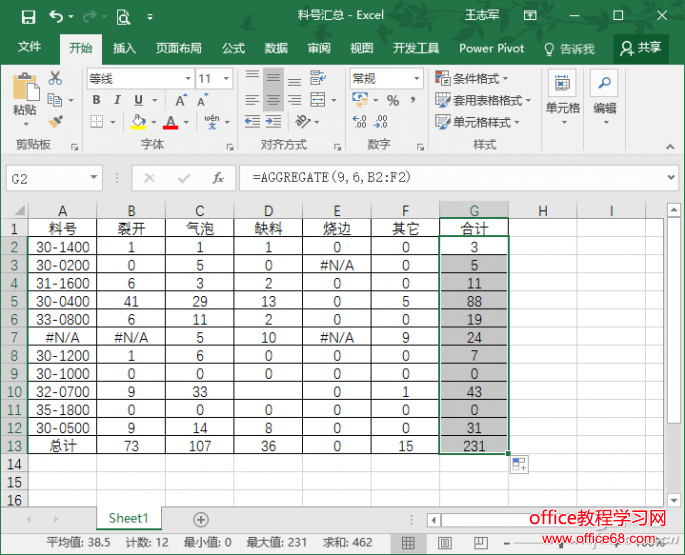The width and height of the screenshot is (685, 555).
Task: Toggle Underline formatting
Action: pyautogui.click(x=137, y=100)
